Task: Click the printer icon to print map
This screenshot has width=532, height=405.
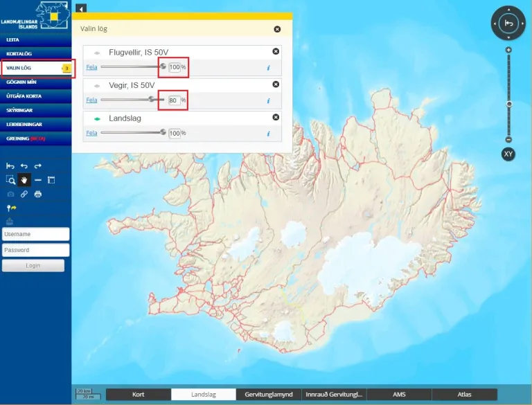Action: coord(37,194)
